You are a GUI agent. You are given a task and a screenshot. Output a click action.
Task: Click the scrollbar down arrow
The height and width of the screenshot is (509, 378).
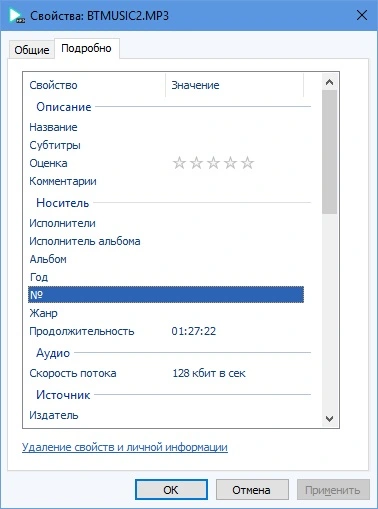tap(329, 419)
